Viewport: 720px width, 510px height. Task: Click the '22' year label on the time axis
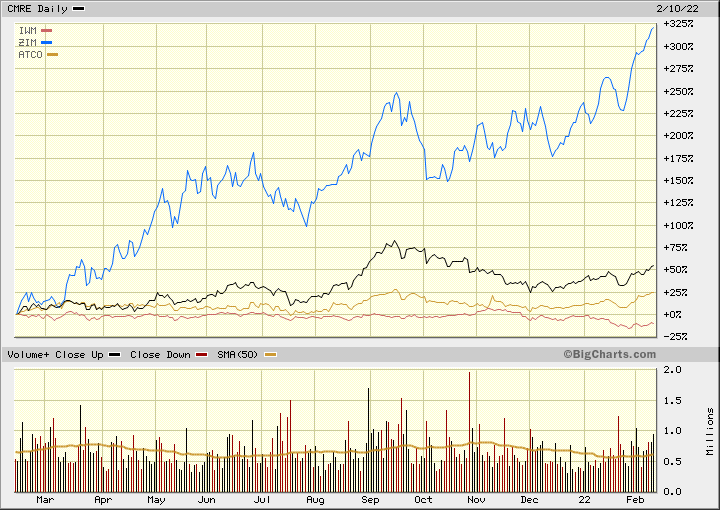point(584,499)
